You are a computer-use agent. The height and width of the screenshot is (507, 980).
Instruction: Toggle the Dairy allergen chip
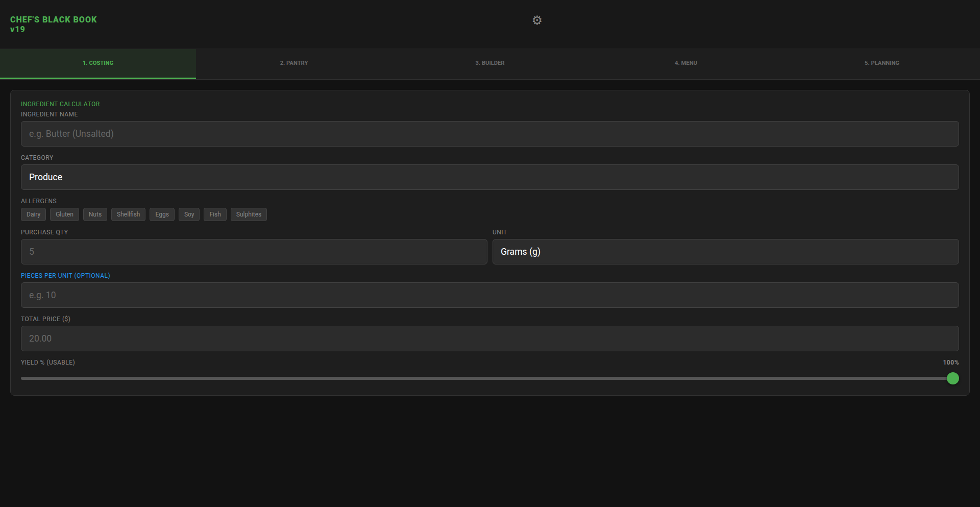click(33, 214)
